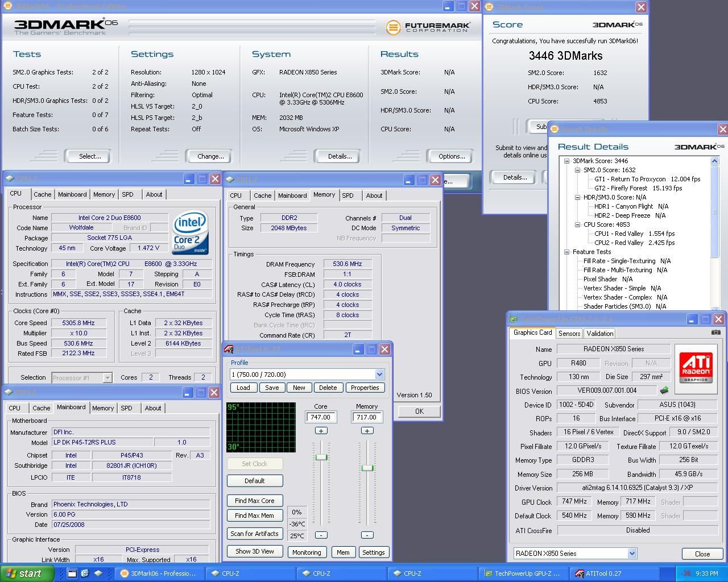Click the BIOS save chip icon in GPU-Z
Image resolution: width=728 pixels, height=582 pixels.
pyautogui.click(x=664, y=390)
